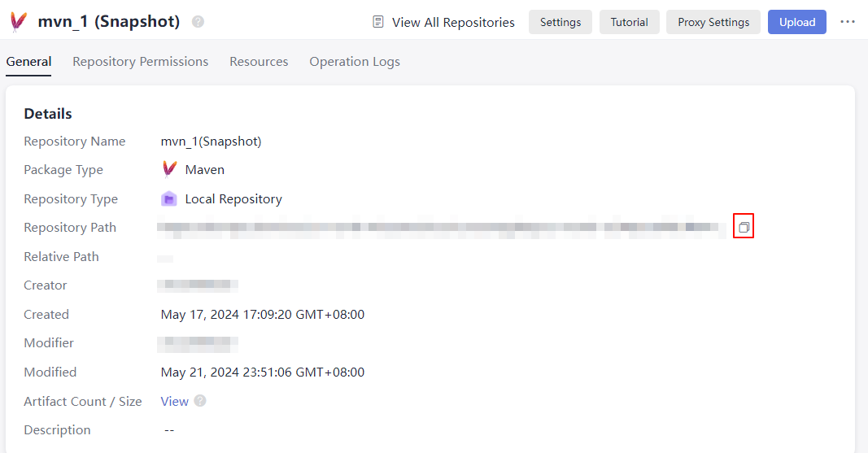The image size is (868, 453).
Task: Click the Maven feather logo in header
Action: [x=18, y=22]
